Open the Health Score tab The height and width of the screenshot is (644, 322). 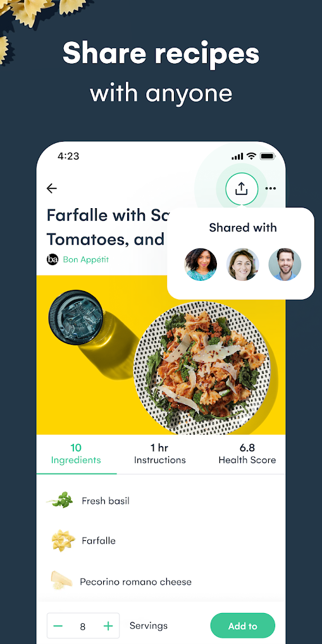247,454
